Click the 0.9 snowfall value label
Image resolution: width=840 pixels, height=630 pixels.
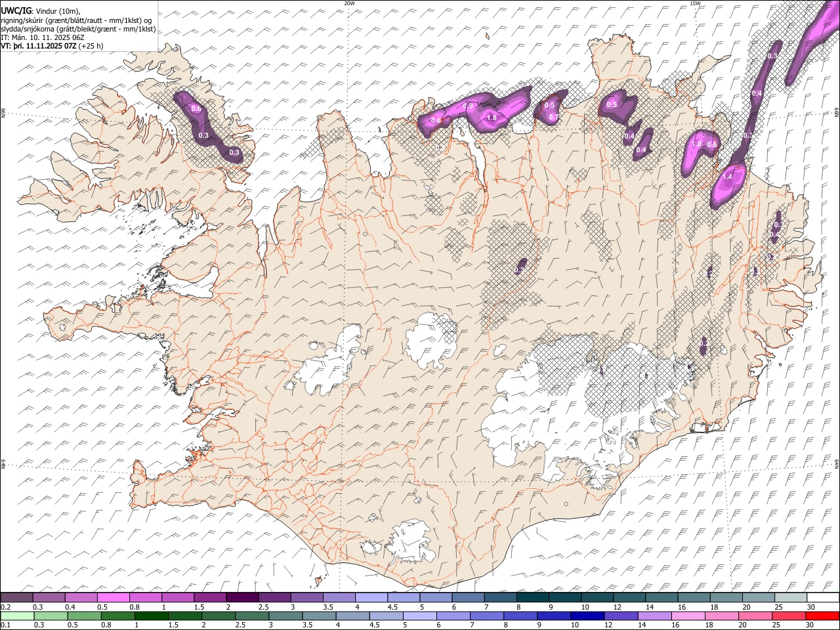(469, 106)
